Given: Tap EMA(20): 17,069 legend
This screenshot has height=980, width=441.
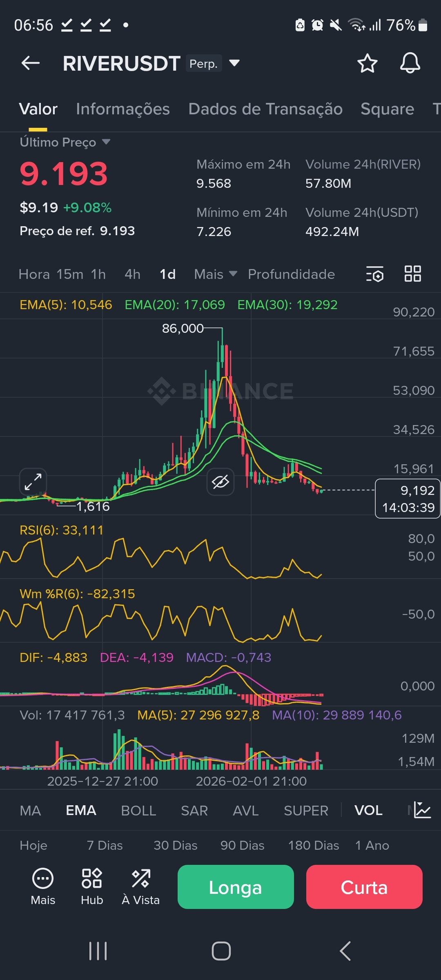Looking at the screenshot, I should [x=175, y=305].
